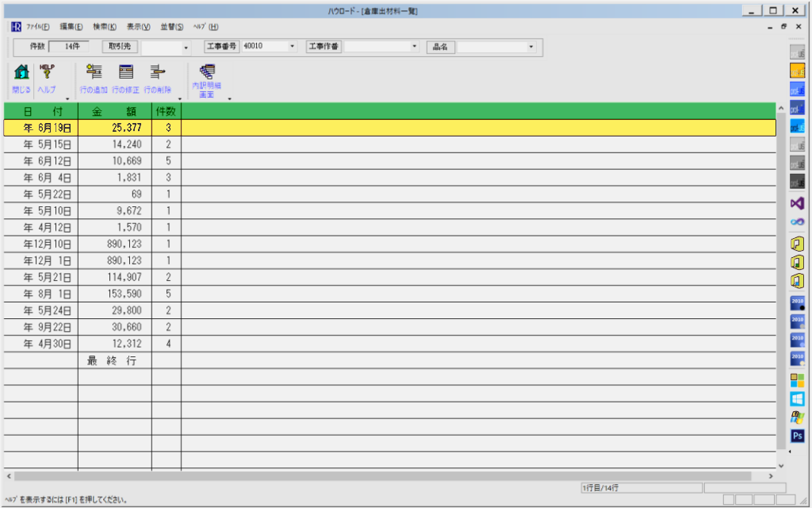Click the 行の削除 delete row icon
The width and height of the screenshot is (812, 508).
(157, 73)
